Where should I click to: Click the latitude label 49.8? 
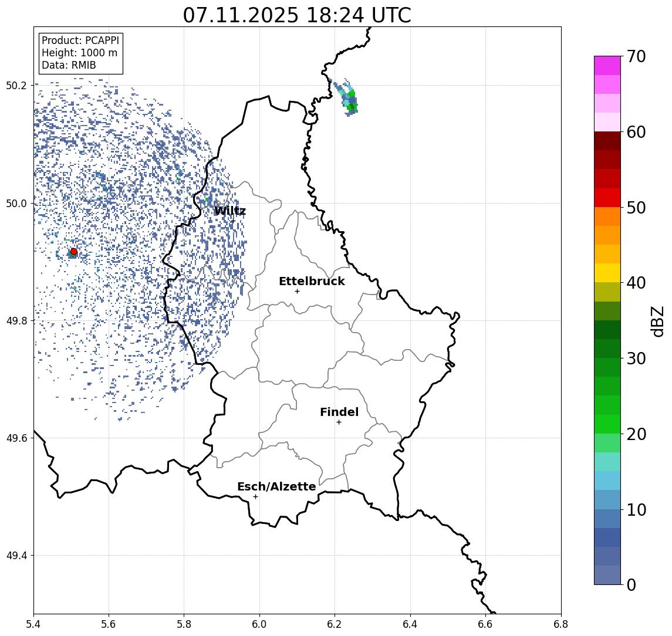point(16,320)
